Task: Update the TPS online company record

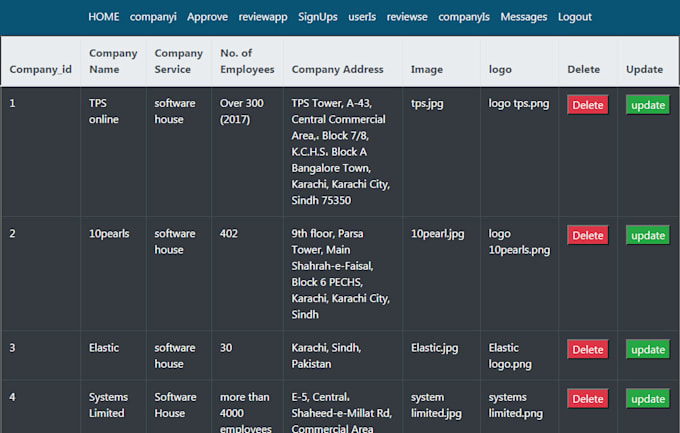Action: tap(648, 105)
